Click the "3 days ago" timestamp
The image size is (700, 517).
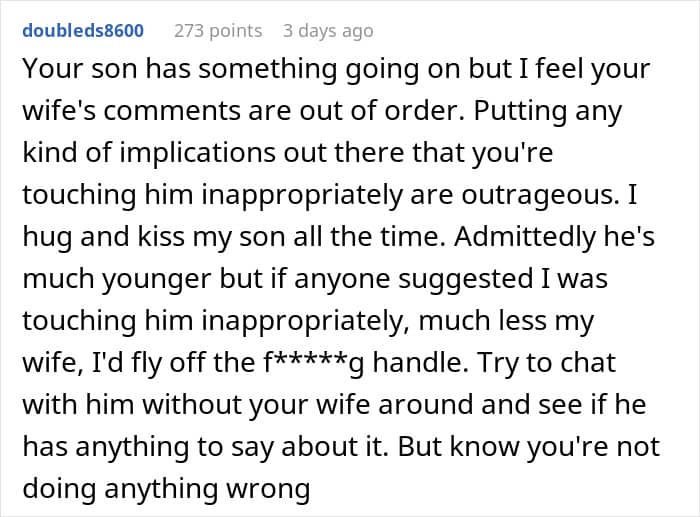tap(328, 31)
